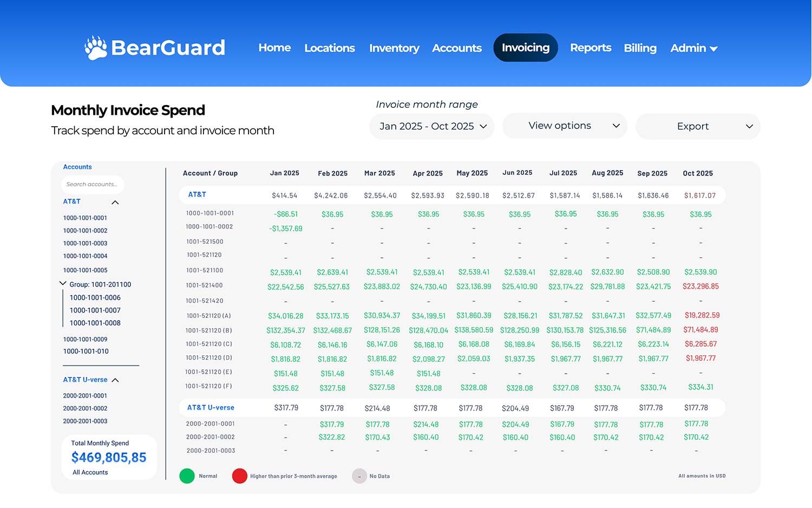Open the Reports page
This screenshot has height=508, width=812.
click(591, 48)
